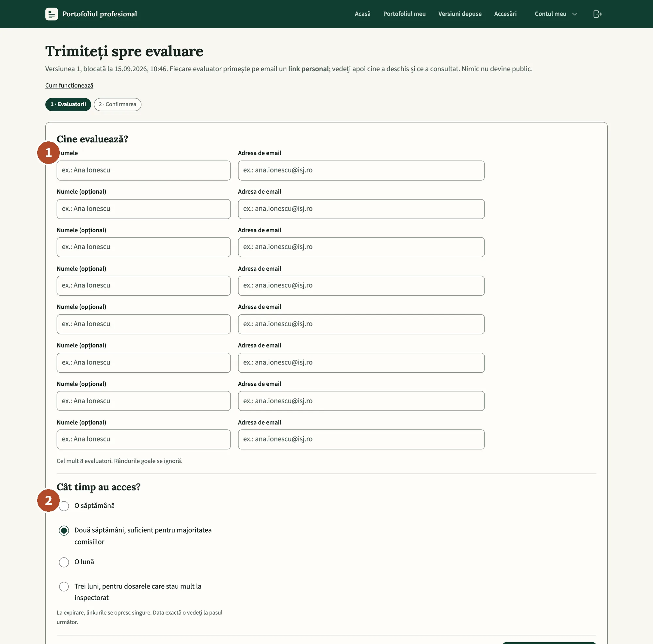
Task: Click the eighth evaluator's email field
Action: [361, 440]
